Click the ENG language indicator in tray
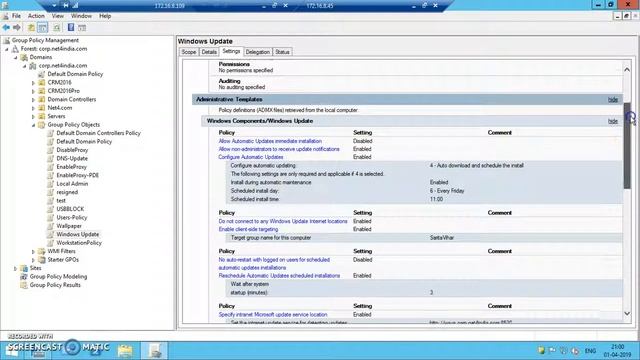Screen dimensions: 640x360 click(590, 351)
